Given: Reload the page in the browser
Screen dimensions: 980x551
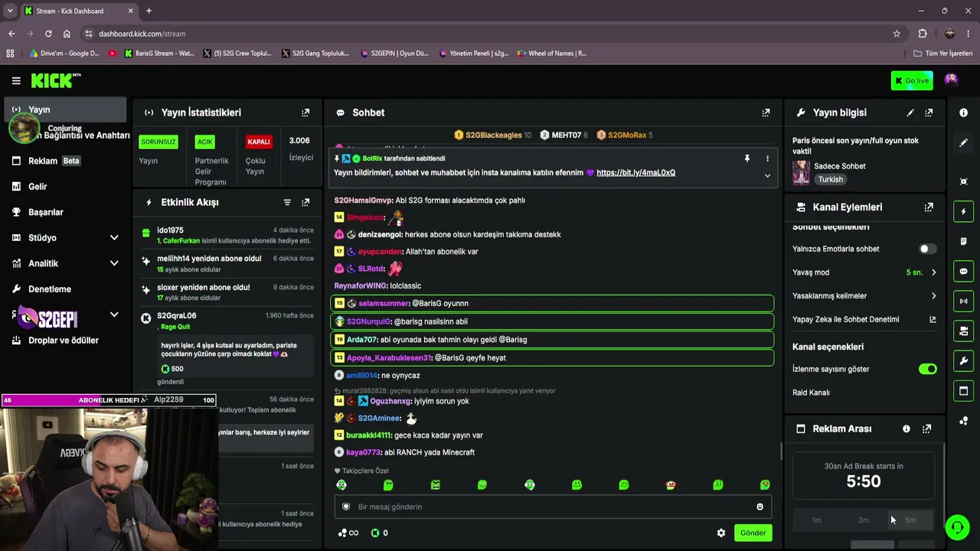Looking at the screenshot, I should [x=48, y=34].
